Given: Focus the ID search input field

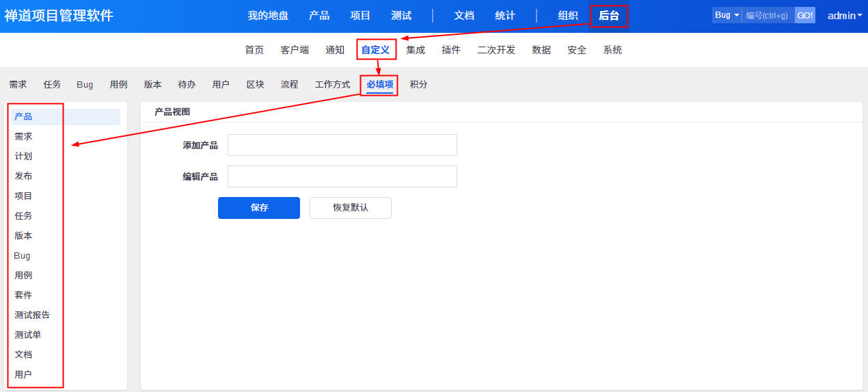Looking at the screenshot, I should (768, 15).
